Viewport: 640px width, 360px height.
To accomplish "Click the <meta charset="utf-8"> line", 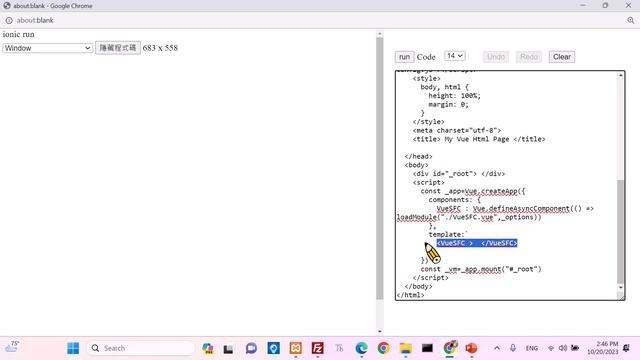I will [457, 131].
